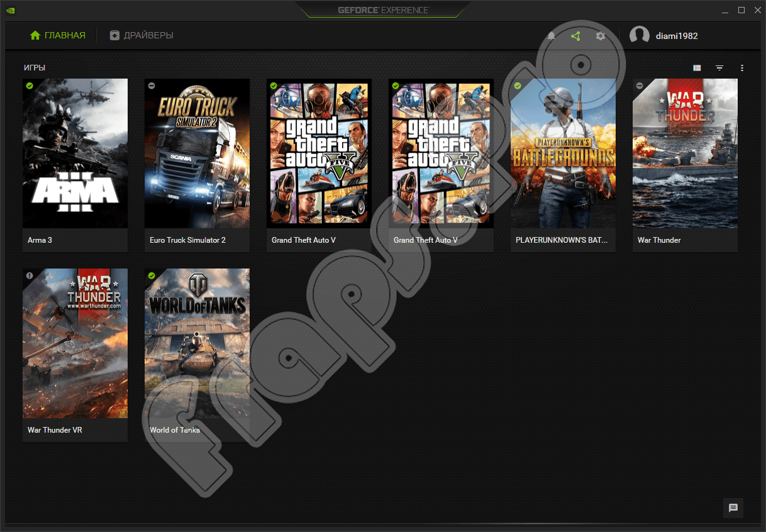Click Euro Truck Simulator 2 not-optimized badge

[x=152, y=86]
